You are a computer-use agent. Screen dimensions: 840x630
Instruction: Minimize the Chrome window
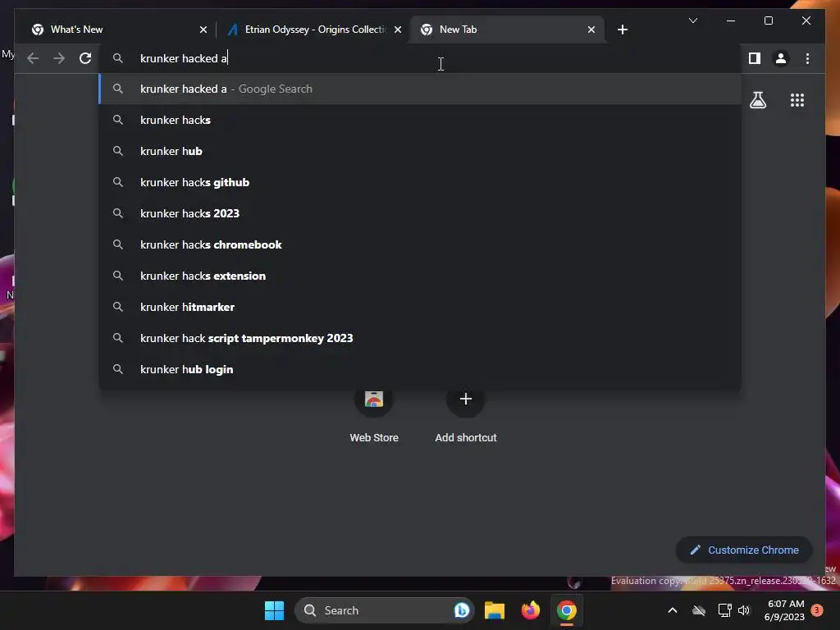[x=731, y=21]
